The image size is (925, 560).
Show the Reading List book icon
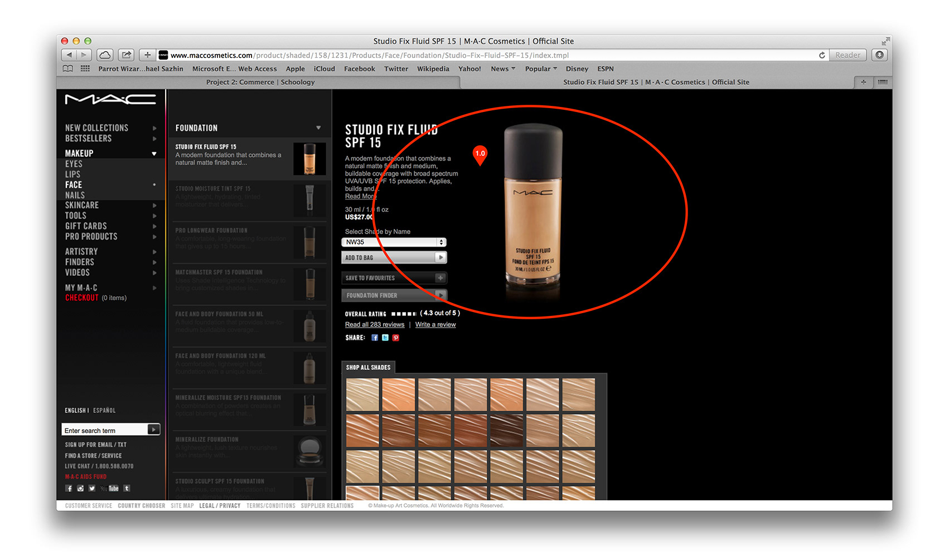pos(67,69)
